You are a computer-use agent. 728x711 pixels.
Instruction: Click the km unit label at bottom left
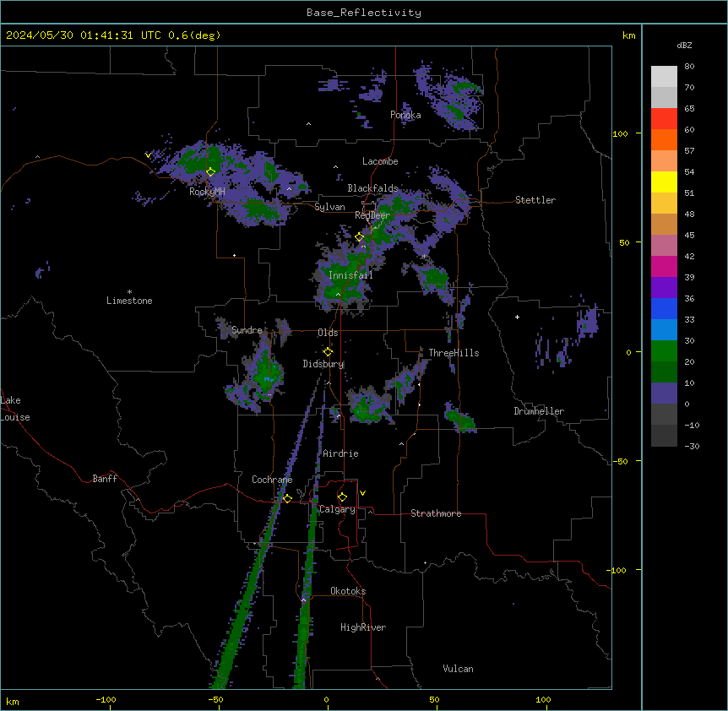(13, 702)
